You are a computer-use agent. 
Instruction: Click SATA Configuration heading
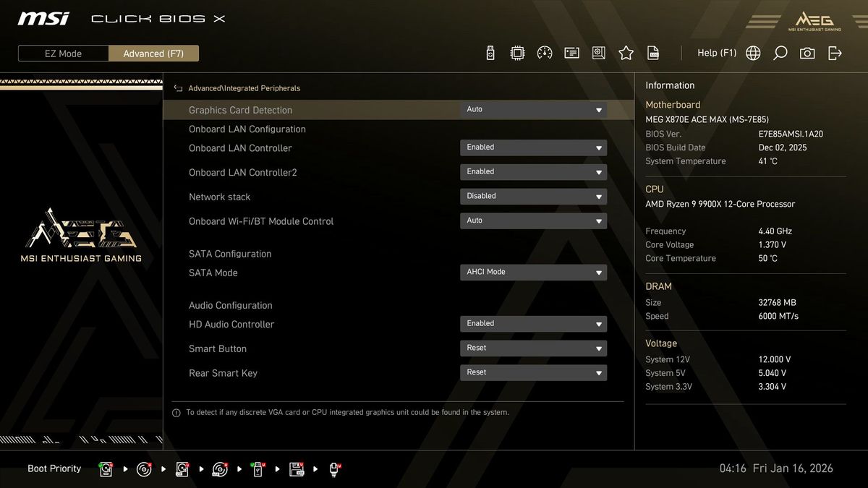(x=230, y=254)
